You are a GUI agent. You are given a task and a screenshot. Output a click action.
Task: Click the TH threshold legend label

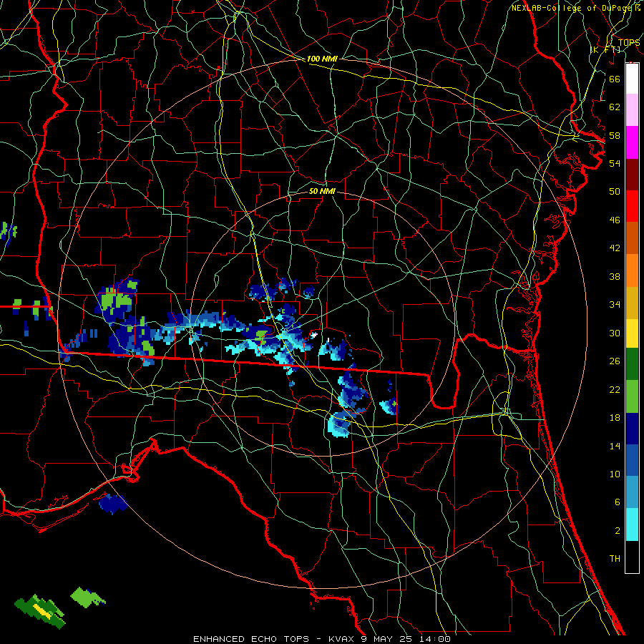615,559
